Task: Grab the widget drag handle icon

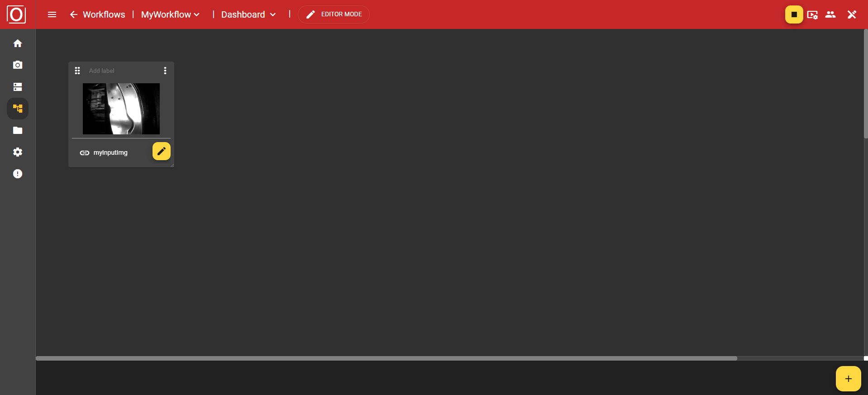Action: tap(77, 71)
